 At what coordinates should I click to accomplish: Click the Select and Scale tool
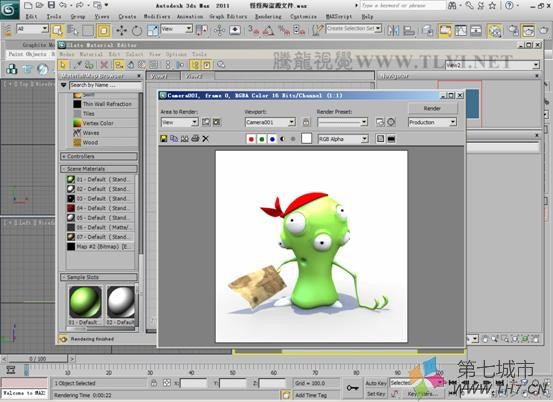[153, 30]
